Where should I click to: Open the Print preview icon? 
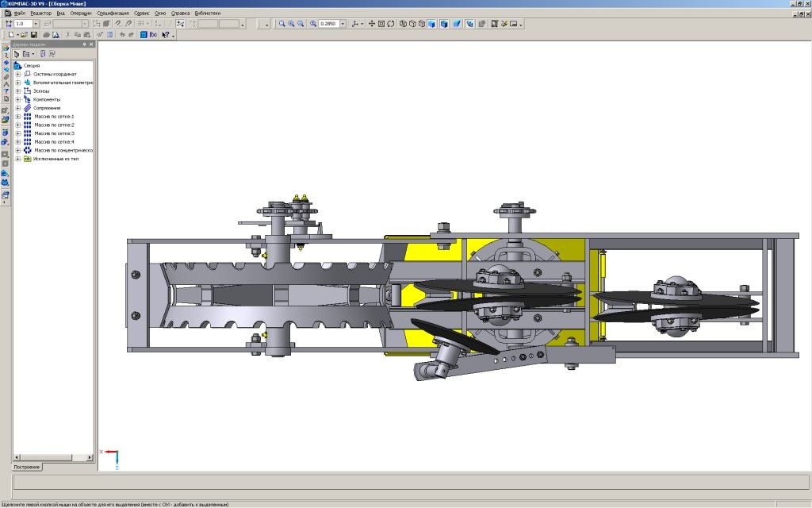pos(56,35)
